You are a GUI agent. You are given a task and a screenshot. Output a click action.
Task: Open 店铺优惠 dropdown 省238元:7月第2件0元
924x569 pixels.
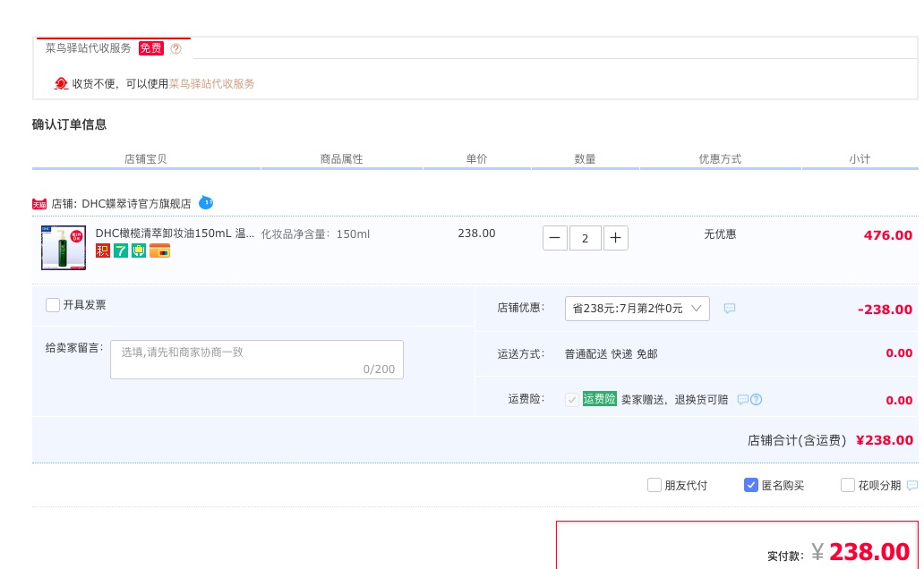pos(637,309)
